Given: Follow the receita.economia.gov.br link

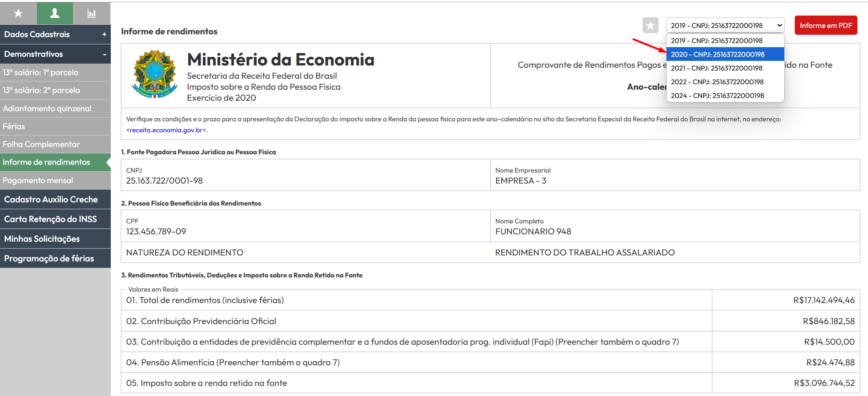Looking at the screenshot, I should [x=166, y=130].
